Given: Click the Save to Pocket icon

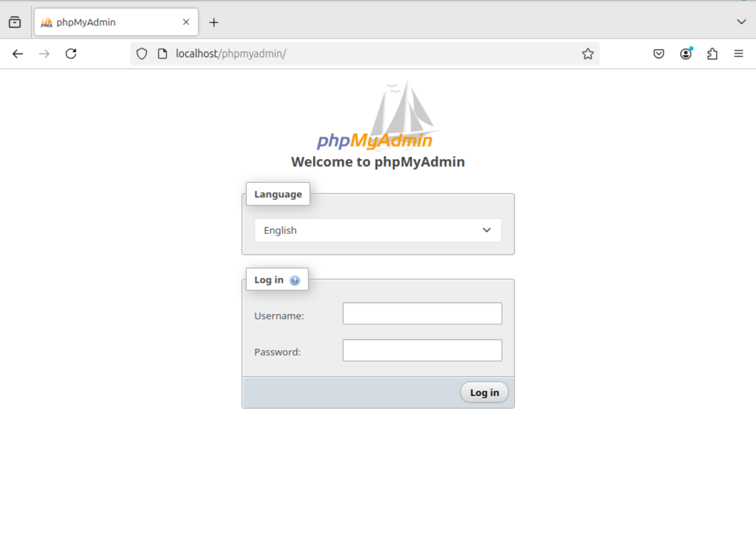Looking at the screenshot, I should [658, 54].
